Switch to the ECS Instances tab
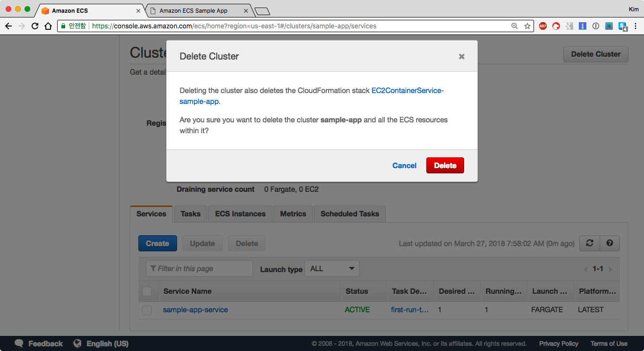This screenshot has width=644, height=351. click(240, 214)
